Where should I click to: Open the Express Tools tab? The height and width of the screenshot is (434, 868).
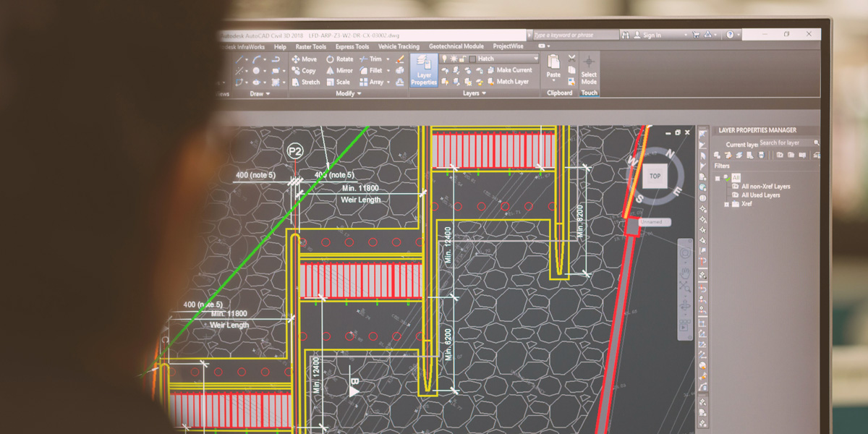point(352,47)
